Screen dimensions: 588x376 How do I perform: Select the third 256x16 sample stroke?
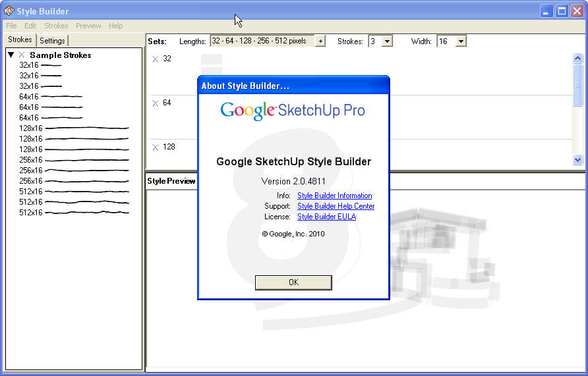[74, 181]
